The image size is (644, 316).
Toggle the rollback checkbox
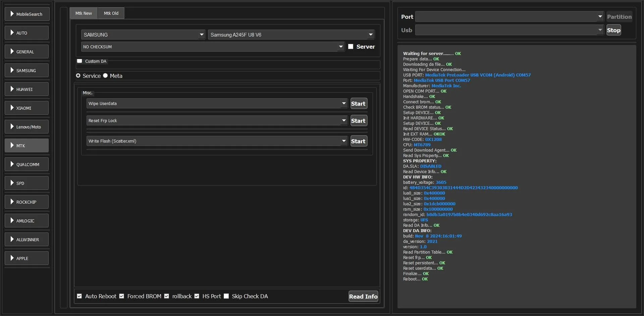coord(167,296)
